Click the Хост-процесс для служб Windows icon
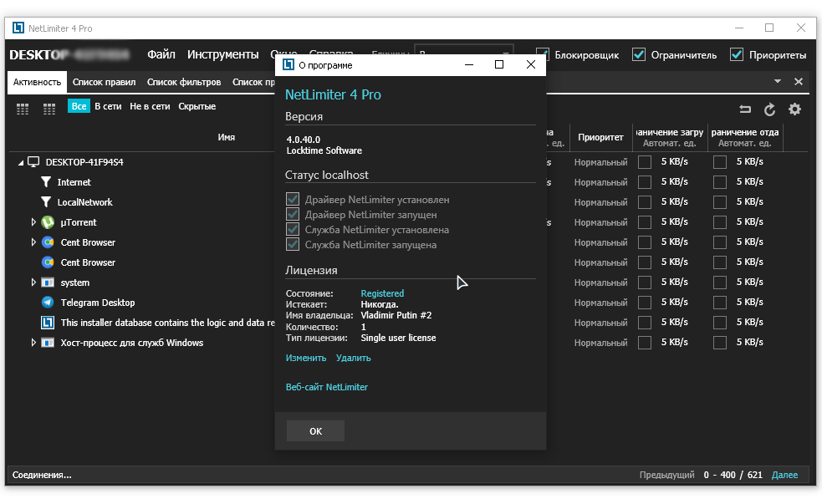Image resolution: width=822 pixels, height=504 pixels. pos(48,343)
